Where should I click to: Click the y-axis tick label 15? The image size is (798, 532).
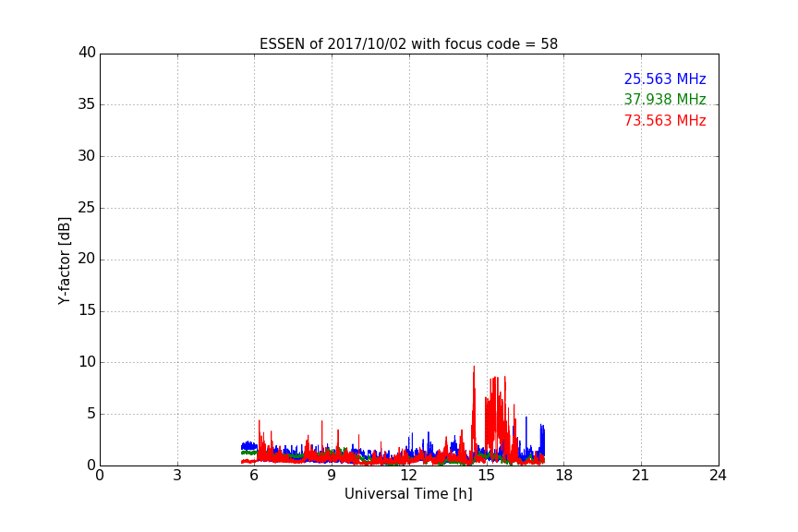[x=87, y=310]
